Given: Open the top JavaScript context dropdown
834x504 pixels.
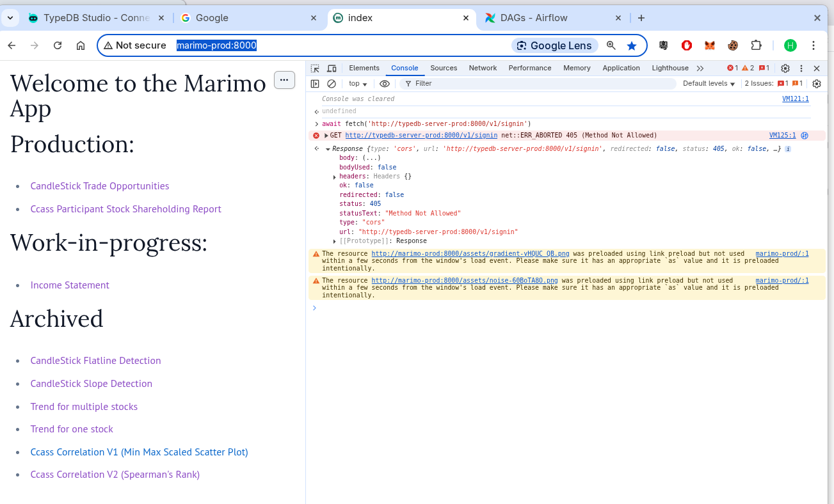Looking at the screenshot, I should (x=358, y=84).
